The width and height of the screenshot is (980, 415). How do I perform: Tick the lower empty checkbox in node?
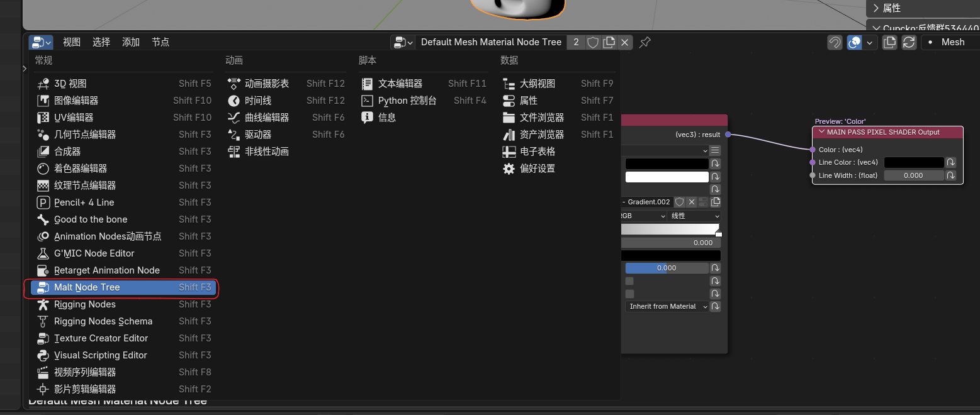click(629, 294)
